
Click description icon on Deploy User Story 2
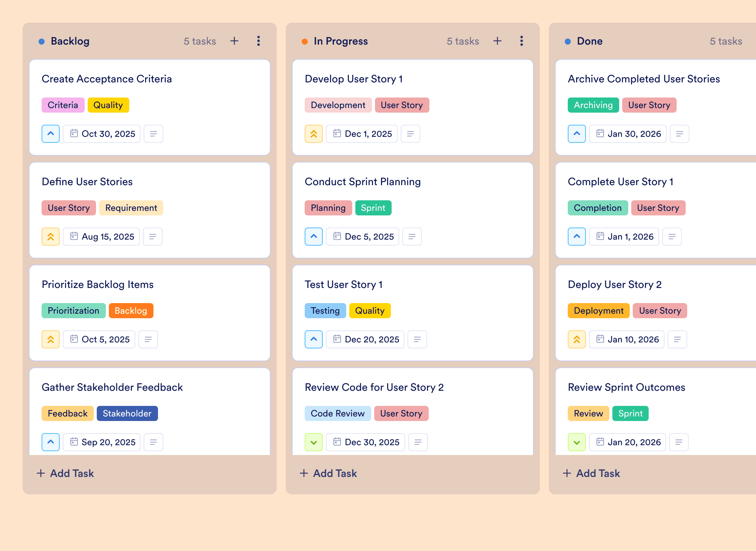click(677, 339)
